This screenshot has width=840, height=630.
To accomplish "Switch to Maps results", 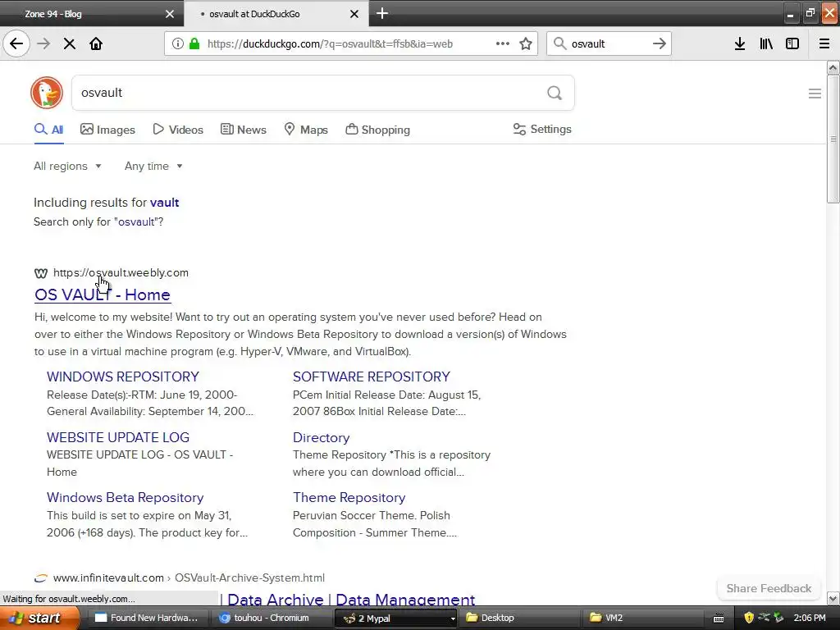I will tap(306, 130).
